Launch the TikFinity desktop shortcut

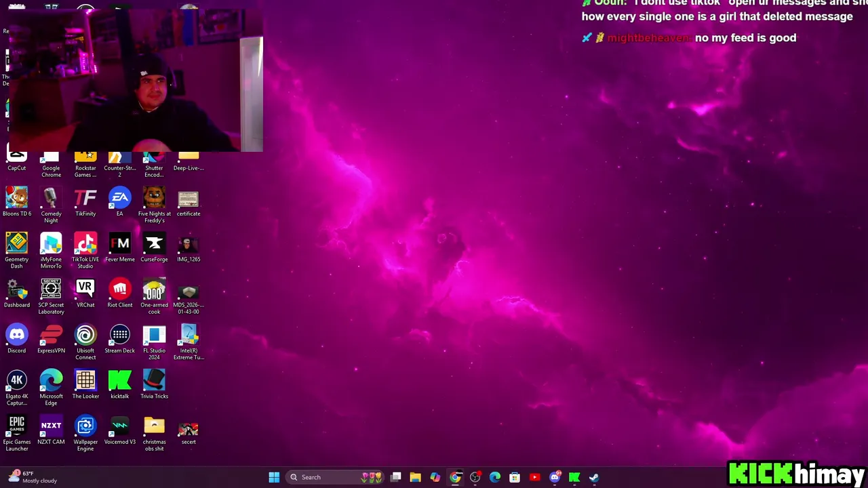click(x=85, y=203)
